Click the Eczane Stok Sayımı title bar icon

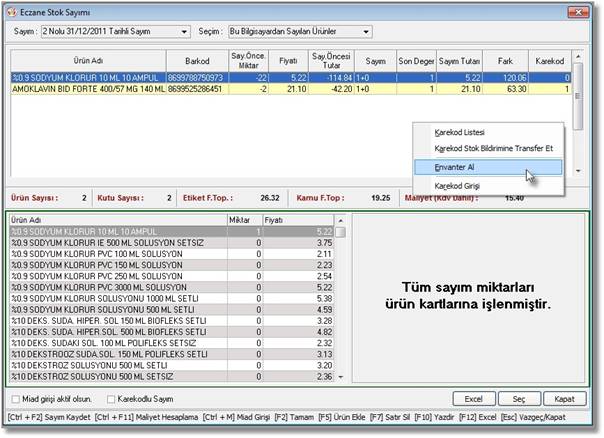click(15, 11)
